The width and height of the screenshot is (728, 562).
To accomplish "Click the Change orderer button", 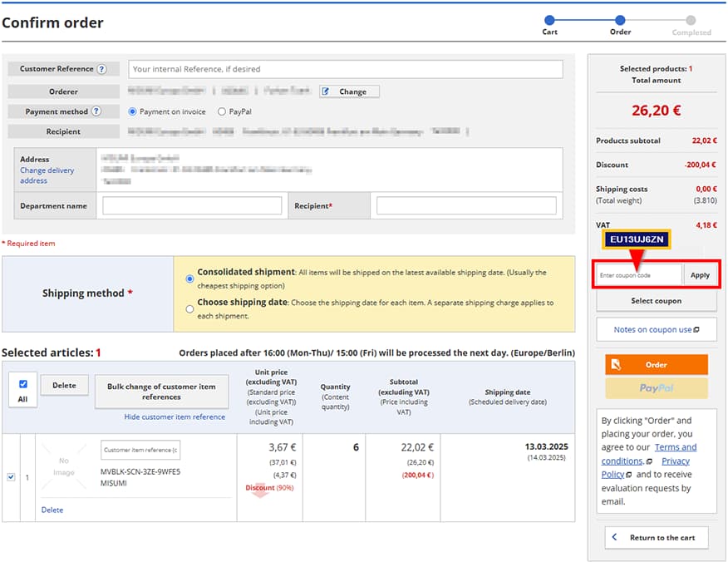I will [349, 91].
